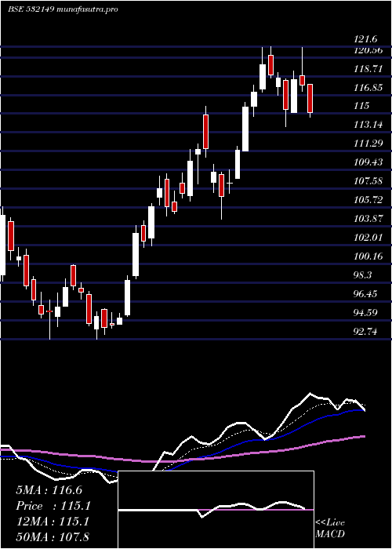
Task: Click the BSE 532149 munafasutra.pro title text
Action: (x=63, y=9)
